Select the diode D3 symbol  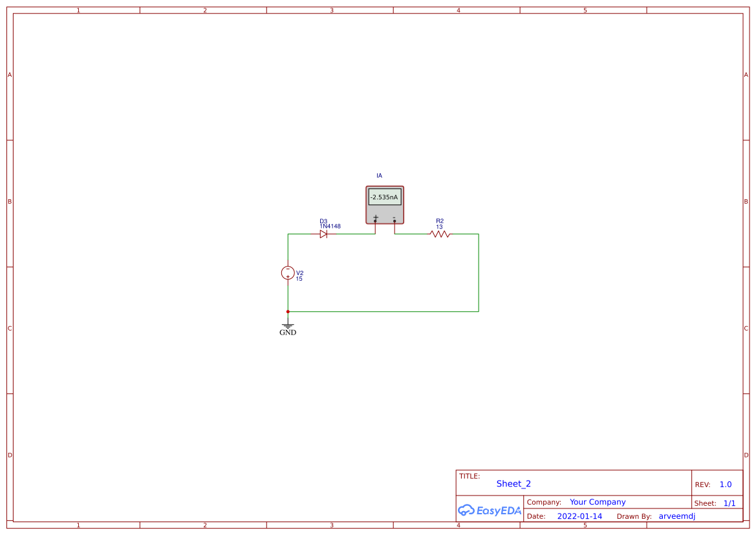pos(323,234)
